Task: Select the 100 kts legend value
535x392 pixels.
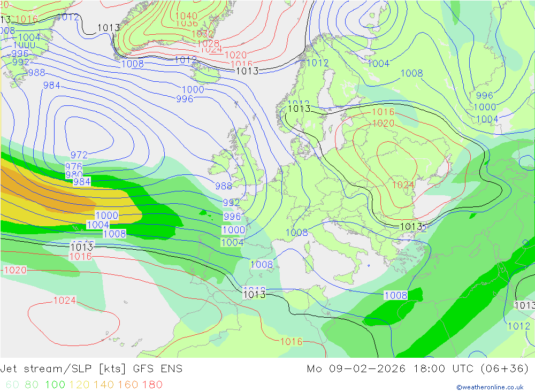Action: (x=55, y=385)
